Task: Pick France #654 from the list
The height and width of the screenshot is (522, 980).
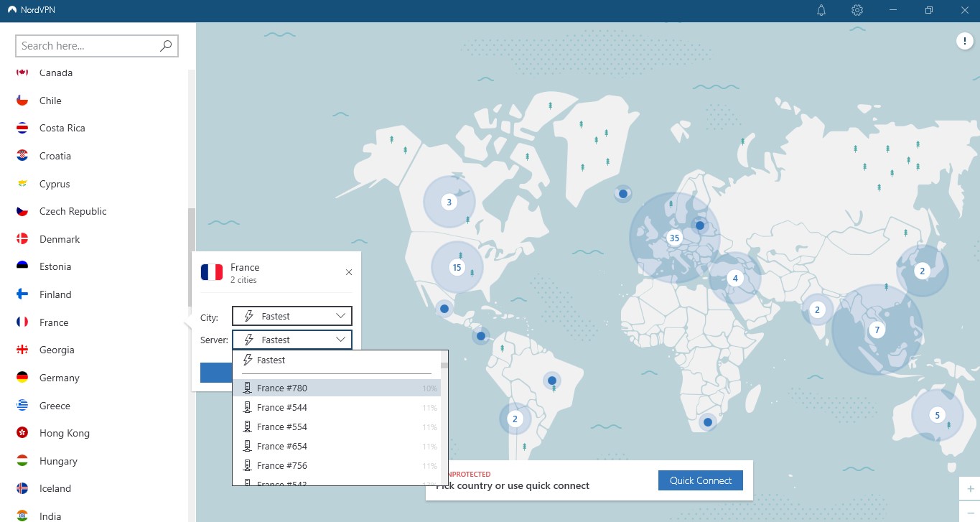Action: pos(281,447)
